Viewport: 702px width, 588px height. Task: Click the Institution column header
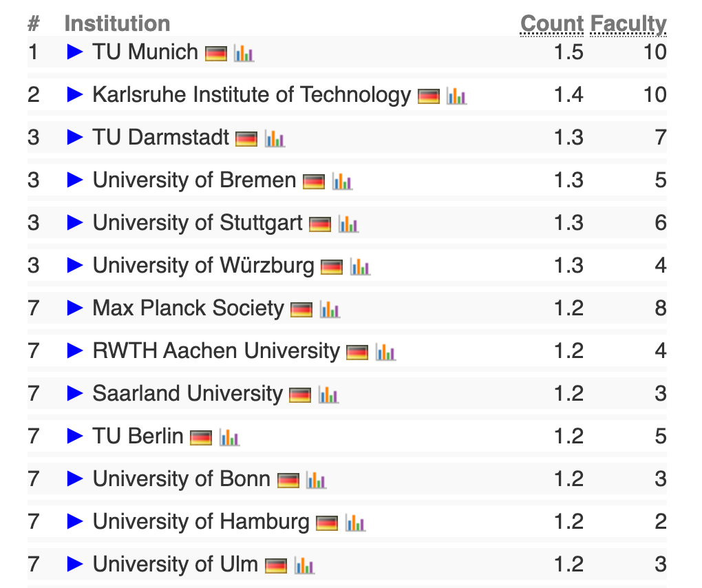point(118,23)
